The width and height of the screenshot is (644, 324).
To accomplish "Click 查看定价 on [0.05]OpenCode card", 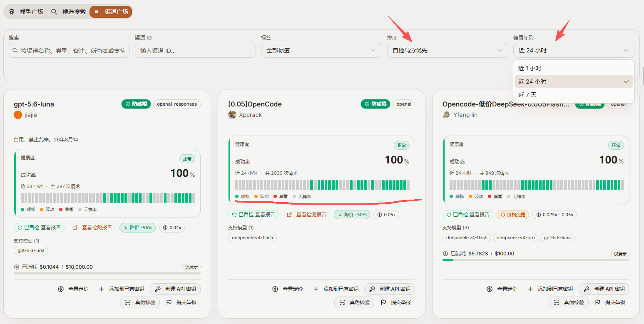I will pos(288,289).
